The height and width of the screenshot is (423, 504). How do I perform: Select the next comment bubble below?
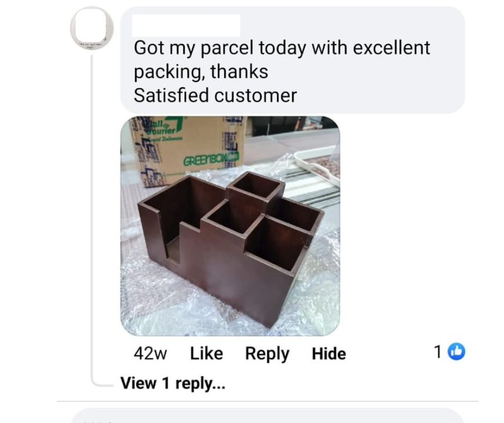(267, 415)
